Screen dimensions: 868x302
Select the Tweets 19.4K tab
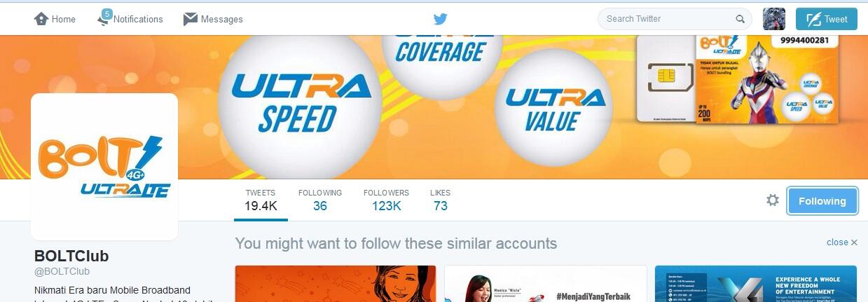point(261,200)
